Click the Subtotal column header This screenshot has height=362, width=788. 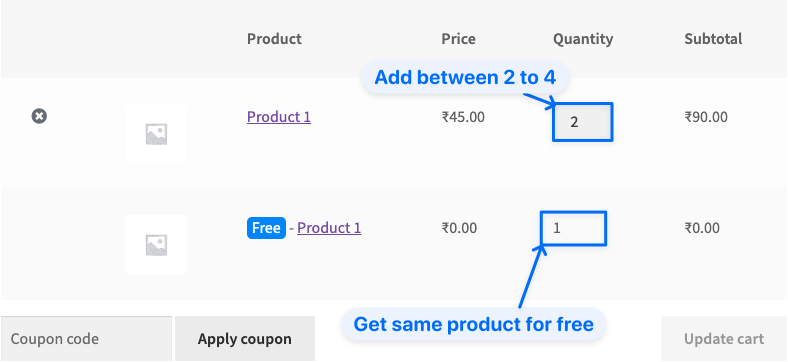[713, 39]
